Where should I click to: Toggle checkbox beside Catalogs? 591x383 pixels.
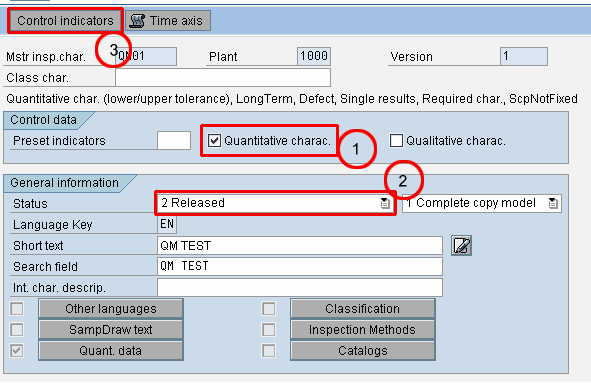pos(268,351)
